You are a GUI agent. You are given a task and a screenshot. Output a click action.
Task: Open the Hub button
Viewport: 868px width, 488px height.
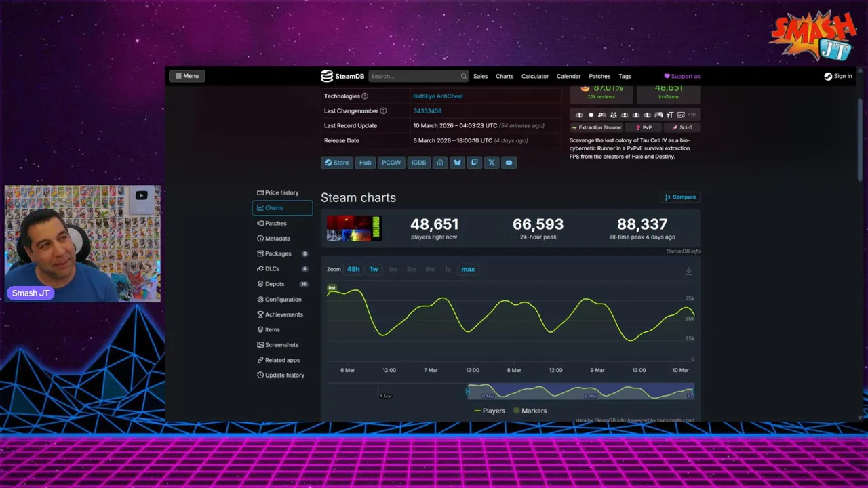(365, 163)
